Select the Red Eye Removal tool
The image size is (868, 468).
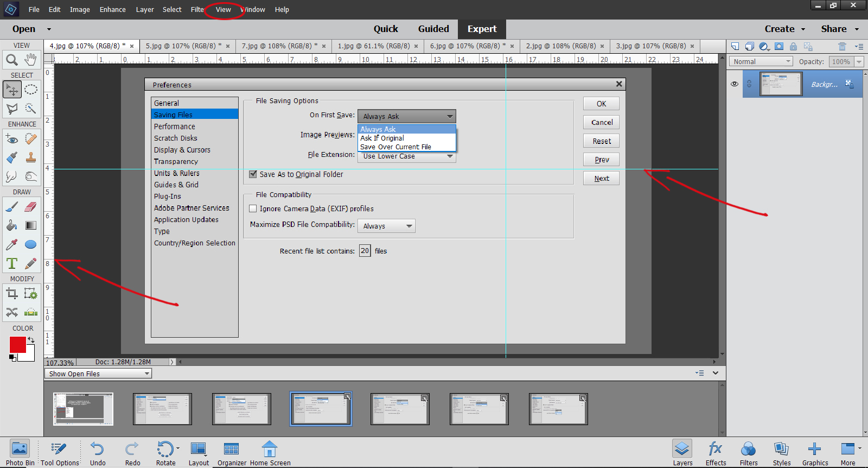pyautogui.click(x=11, y=139)
